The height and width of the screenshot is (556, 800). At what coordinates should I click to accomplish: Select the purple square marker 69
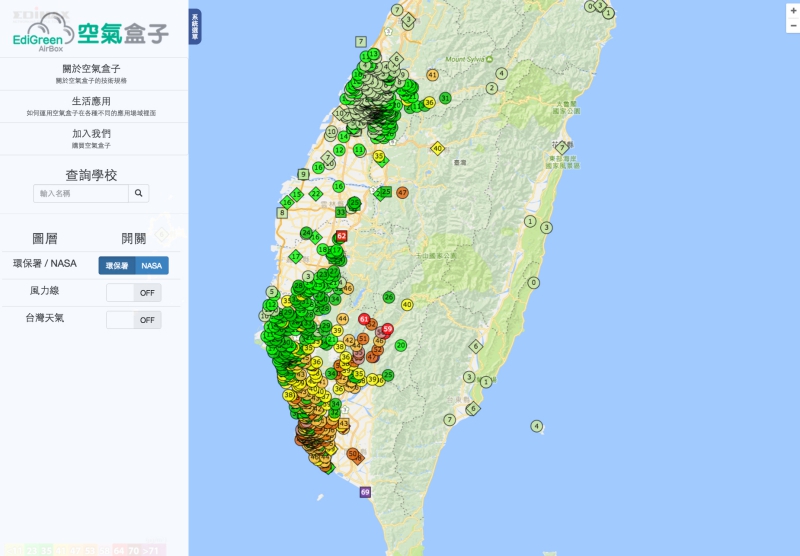coord(365,492)
